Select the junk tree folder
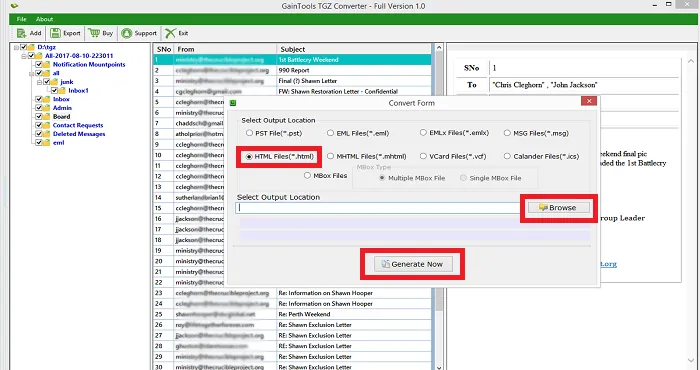 pyautogui.click(x=67, y=82)
